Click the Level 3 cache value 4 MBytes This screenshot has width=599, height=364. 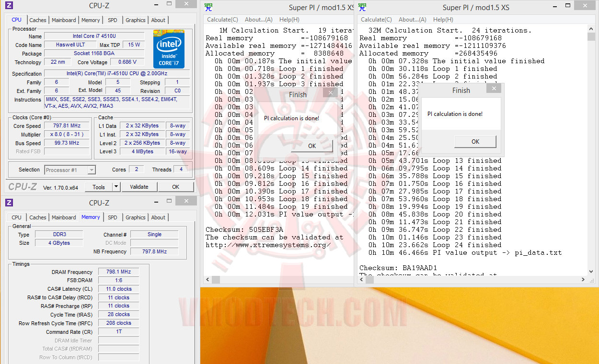[x=142, y=151]
